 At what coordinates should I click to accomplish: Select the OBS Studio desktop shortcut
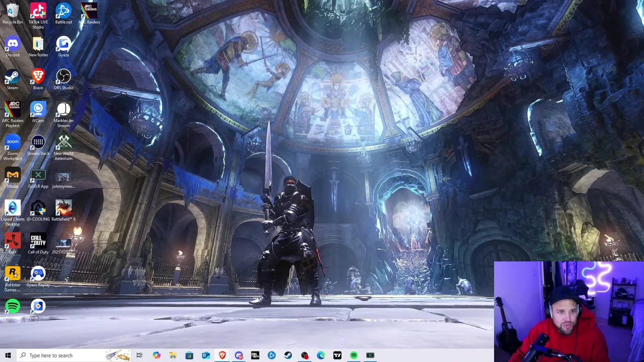tap(63, 79)
